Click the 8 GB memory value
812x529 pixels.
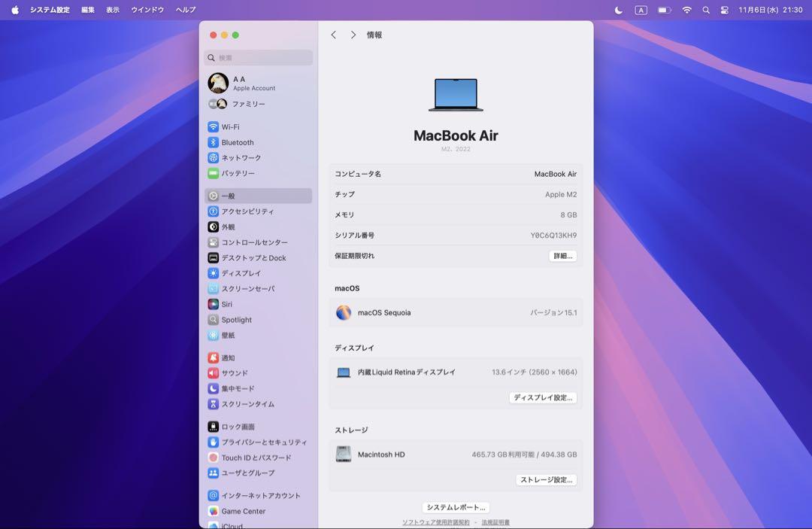[x=568, y=215]
